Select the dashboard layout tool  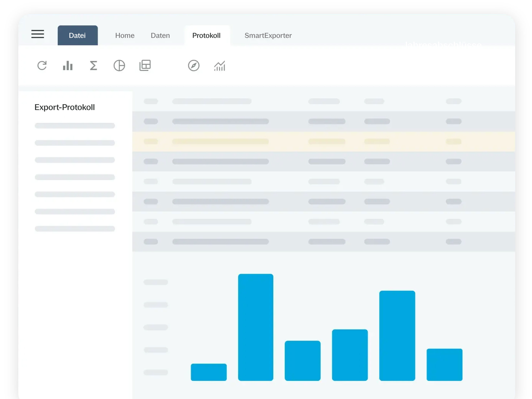pyautogui.click(x=145, y=65)
